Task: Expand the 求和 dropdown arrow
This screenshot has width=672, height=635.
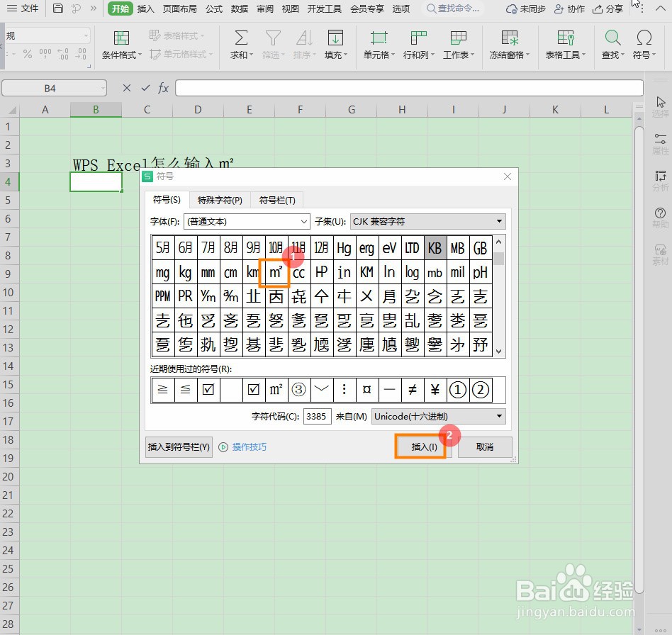Action: [252, 55]
